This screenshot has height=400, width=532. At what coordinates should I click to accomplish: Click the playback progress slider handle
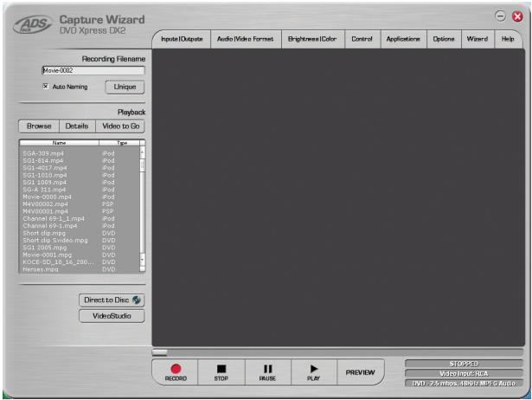click(x=159, y=352)
